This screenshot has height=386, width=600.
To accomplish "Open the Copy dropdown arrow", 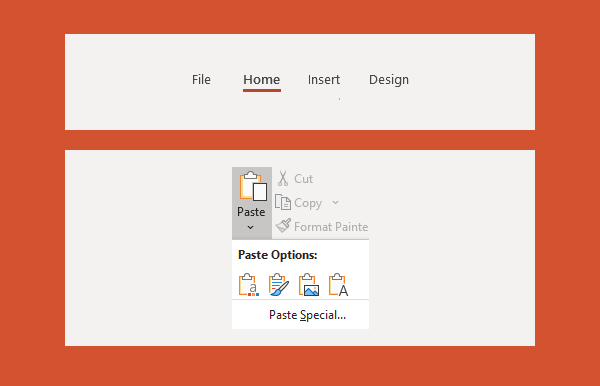I will 336,202.
